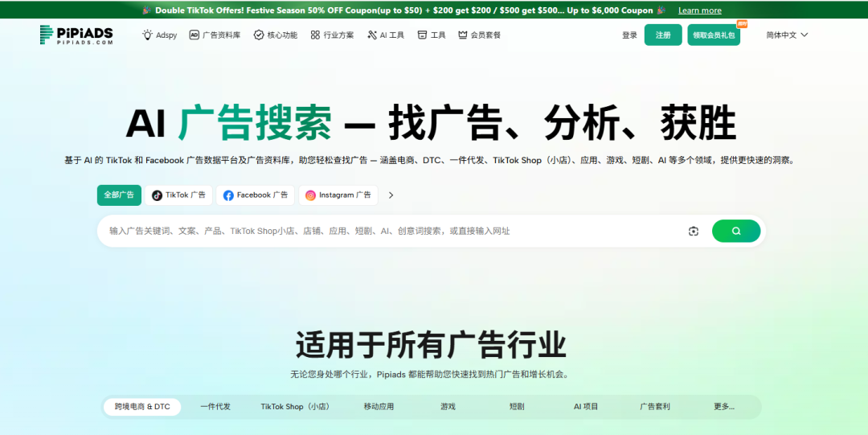This screenshot has width=868, height=435.
Task: Select the 跨境电商 & DTC industry tab
Action: click(x=142, y=407)
